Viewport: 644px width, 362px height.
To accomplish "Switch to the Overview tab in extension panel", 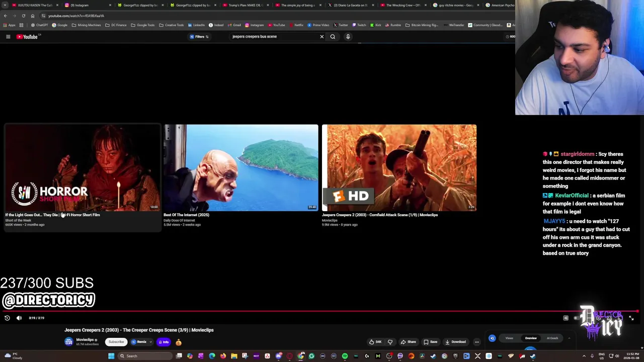I will pos(531,338).
